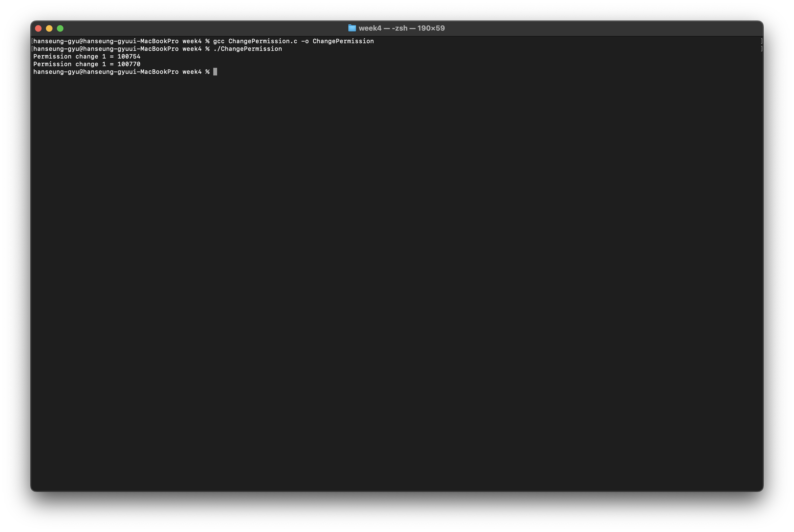794x532 pixels.
Task: Zoom the terminal with green button
Action: [x=60, y=28]
